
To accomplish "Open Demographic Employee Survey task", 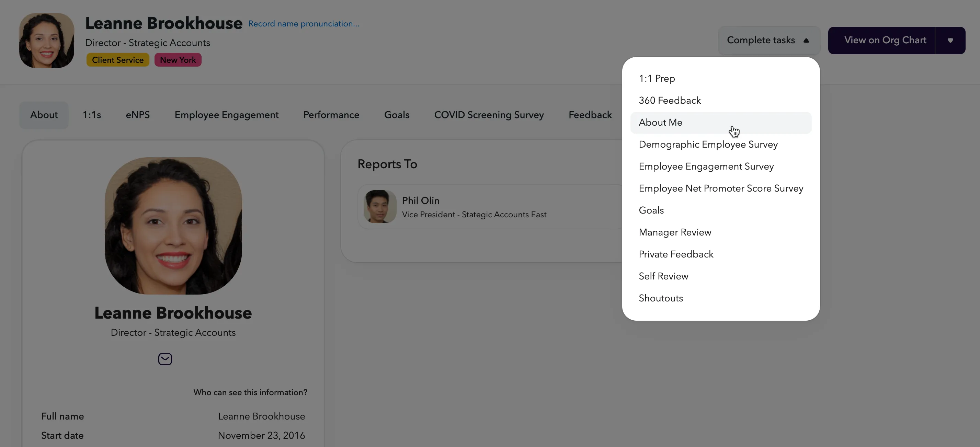I will [721, 145].
